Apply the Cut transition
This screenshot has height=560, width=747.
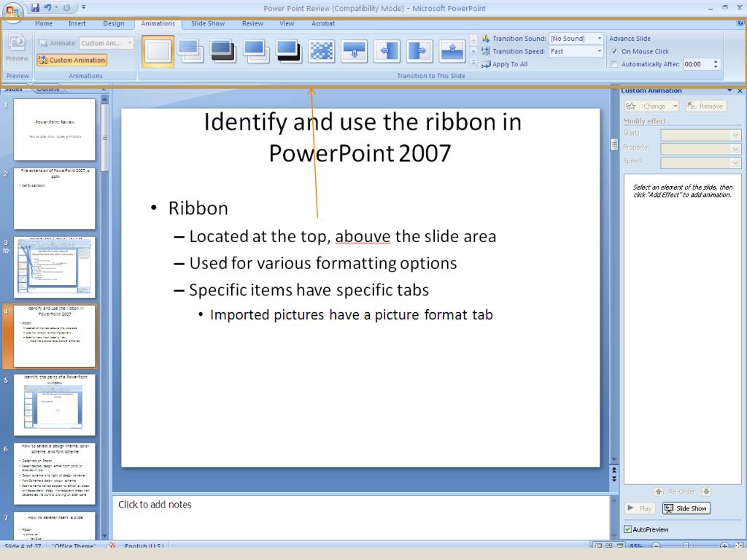pyautogui.click(x=256, y=51)
